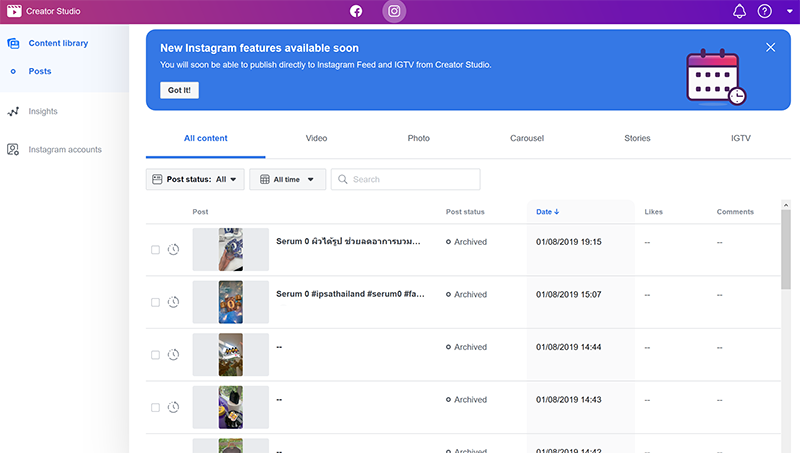Click the Creator Studio logo icon
Viewport: 800px width, 453px height.
[14, 11]
